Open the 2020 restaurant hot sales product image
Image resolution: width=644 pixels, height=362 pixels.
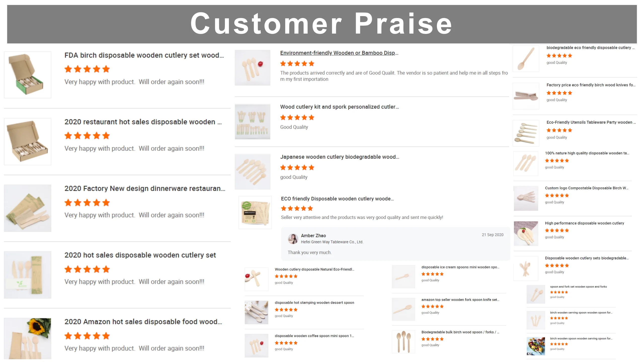click(27, 141)
